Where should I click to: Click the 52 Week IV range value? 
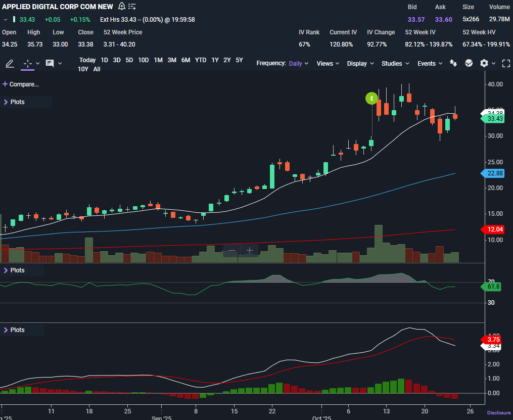point(429,44)
